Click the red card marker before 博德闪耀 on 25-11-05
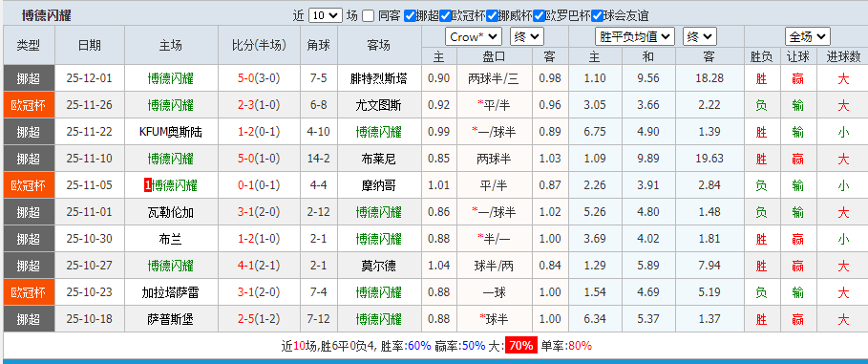Viewport: 868px width, 364px height. click(148, 185)
